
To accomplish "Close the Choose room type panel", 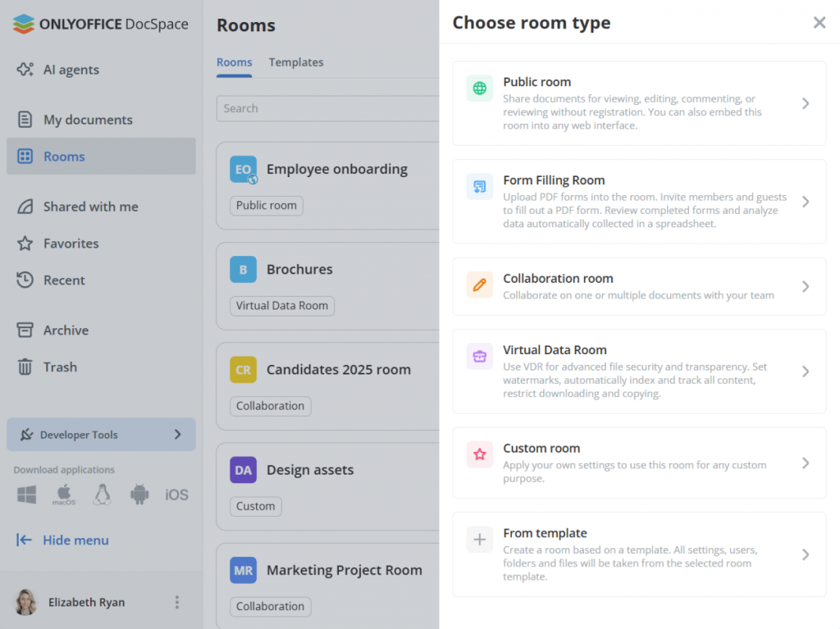I will [x=819, y=23].
